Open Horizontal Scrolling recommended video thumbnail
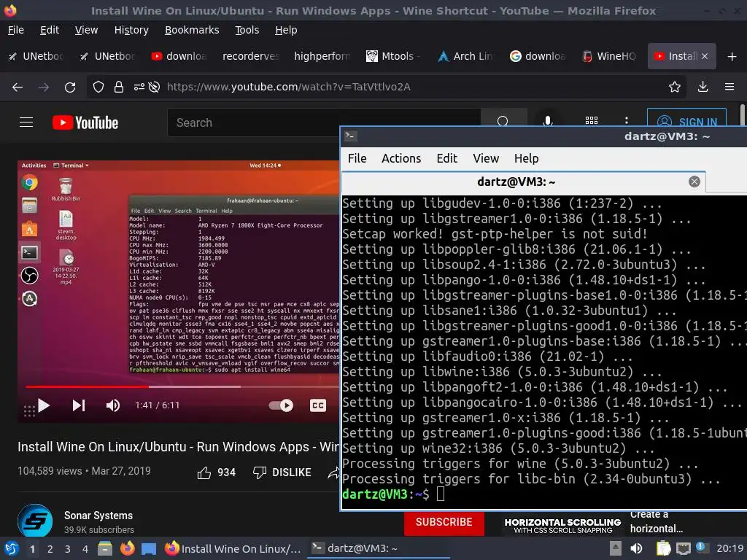The width and height of the screenshot is (747, 560). (562, 524)
